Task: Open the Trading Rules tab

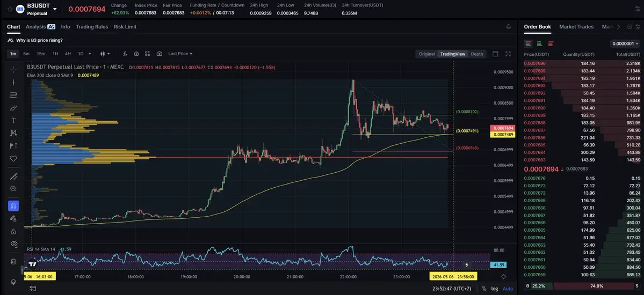Action: point(92,27)
